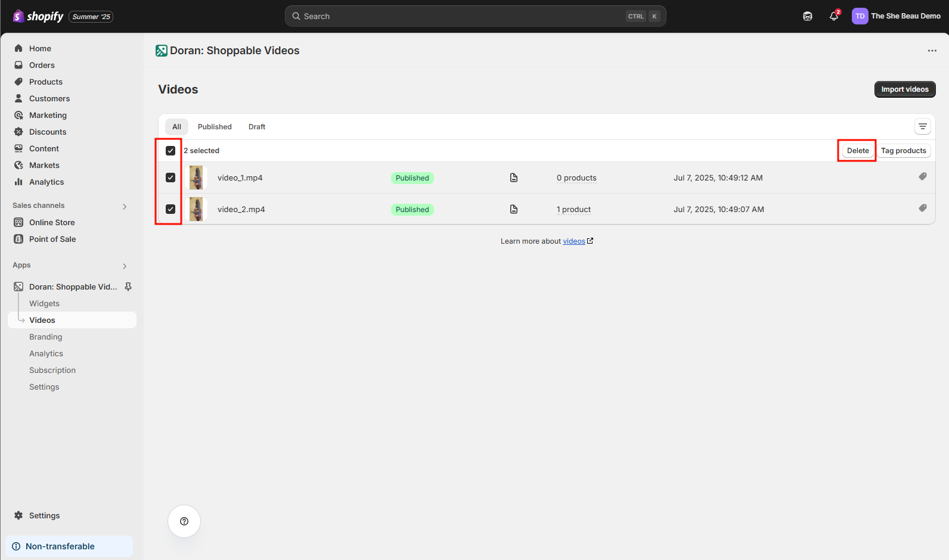Viewport: 949px width, 560px height.
Task: Click the '2 selected' label
Action: coord(201,151)
